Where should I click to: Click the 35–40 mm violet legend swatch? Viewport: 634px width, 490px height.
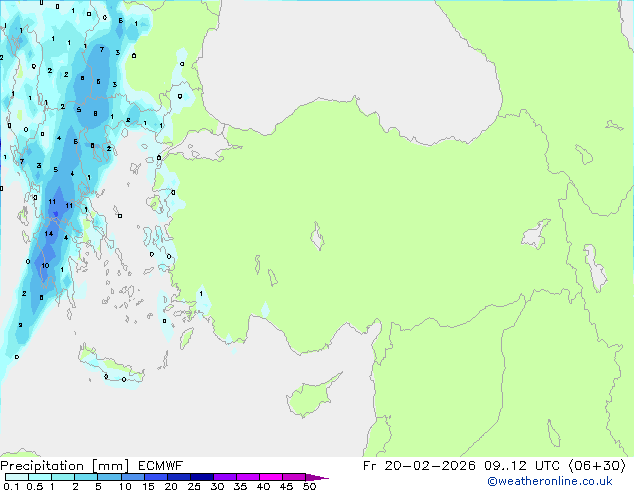tap(248, 477)
